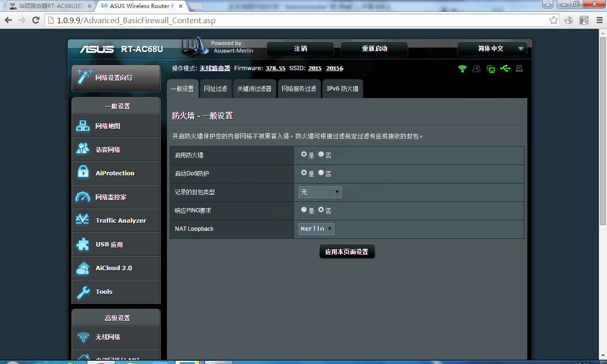
Task: Click the Guest Network people icon
Action: click(83, 149)
